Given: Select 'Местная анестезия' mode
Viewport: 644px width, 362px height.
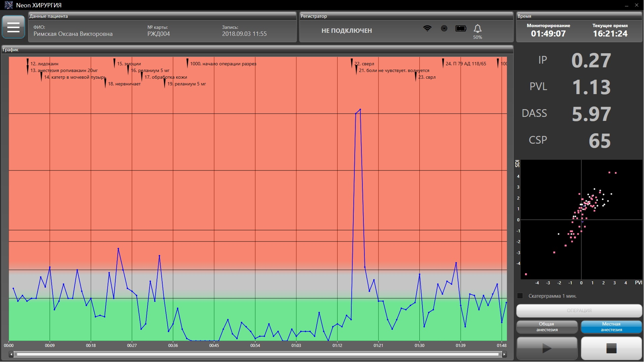Looking at the screenshot, I should tap(611, 327).
